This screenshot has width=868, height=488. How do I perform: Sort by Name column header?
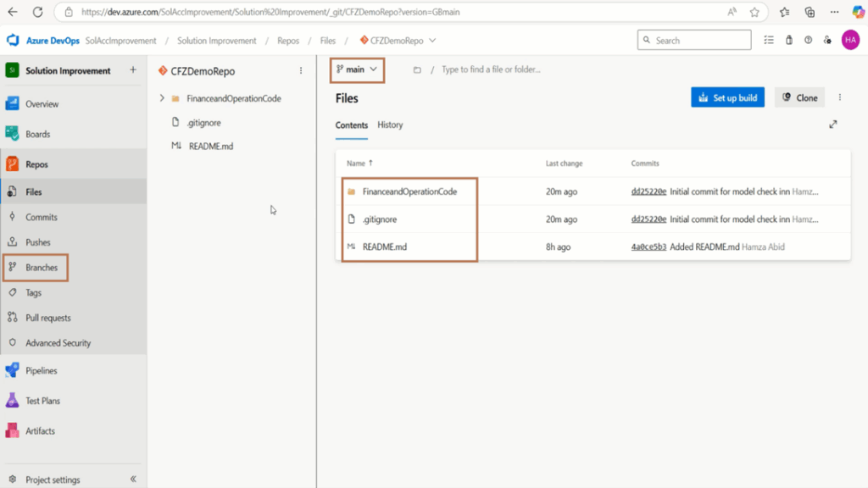pos(359,164)
